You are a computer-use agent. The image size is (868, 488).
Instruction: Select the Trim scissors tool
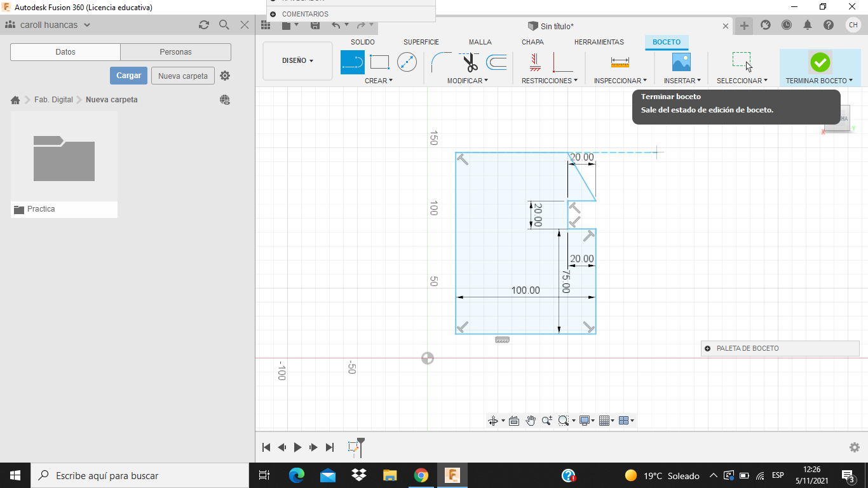click(x=470, y=62)
